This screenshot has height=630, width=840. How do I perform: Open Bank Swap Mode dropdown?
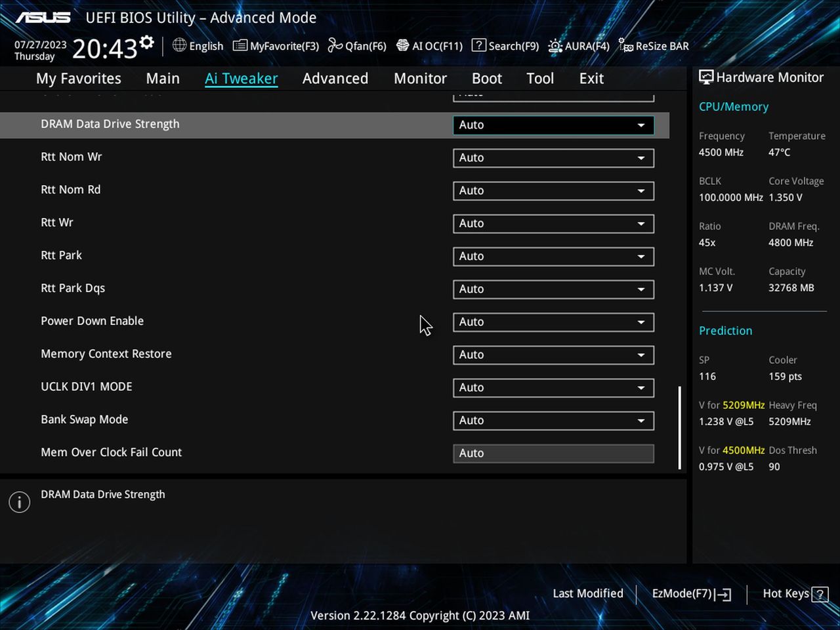coord(553,420)
